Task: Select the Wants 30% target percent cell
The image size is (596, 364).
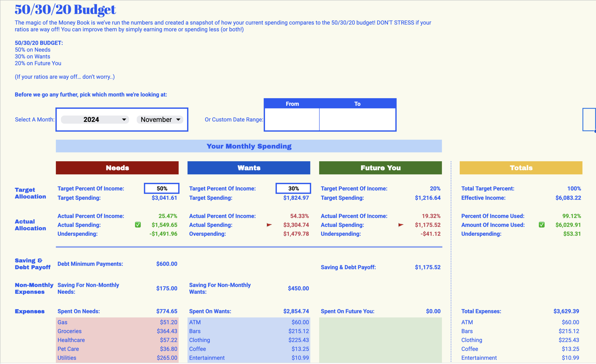Action: pyautogui.click(x=293, y=189)
